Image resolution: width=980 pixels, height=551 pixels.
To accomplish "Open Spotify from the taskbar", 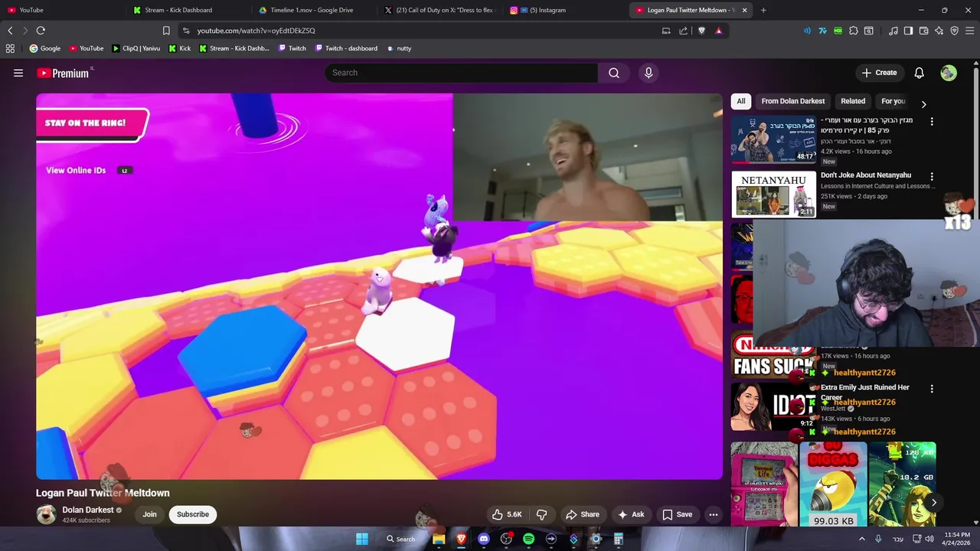I will (x=528, y=539).
